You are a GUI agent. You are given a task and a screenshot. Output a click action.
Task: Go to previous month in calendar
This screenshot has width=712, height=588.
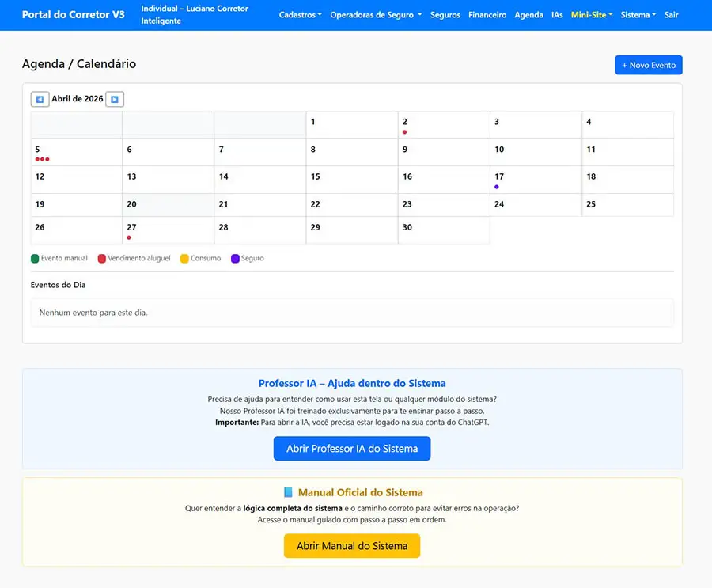click(40, 99)
